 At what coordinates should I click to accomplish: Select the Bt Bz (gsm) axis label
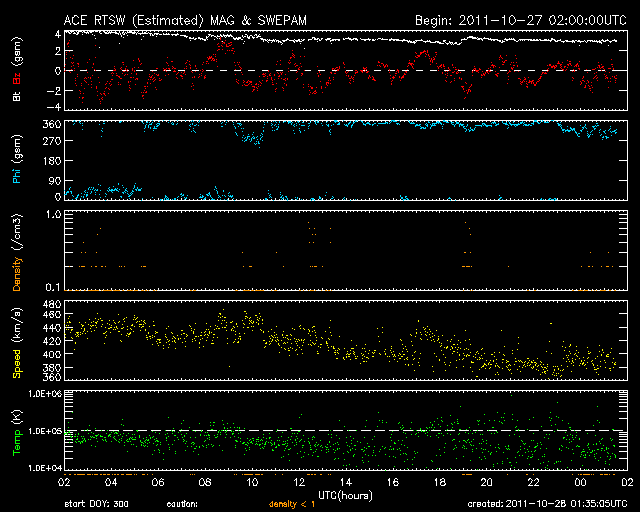[x=16, y=70]
